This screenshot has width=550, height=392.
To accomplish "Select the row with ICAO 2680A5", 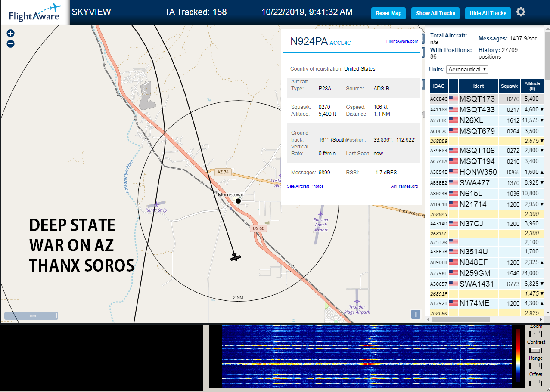I will pyautogui.click(x=487, y=214).
